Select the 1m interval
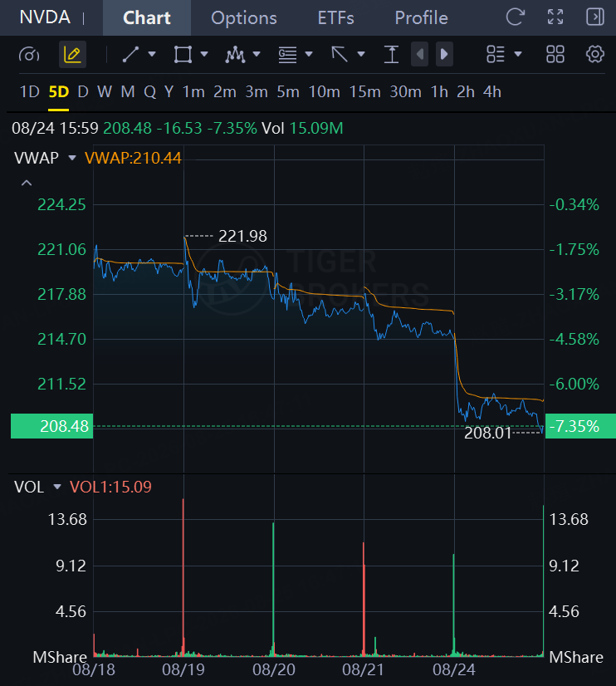 (193, 92)
